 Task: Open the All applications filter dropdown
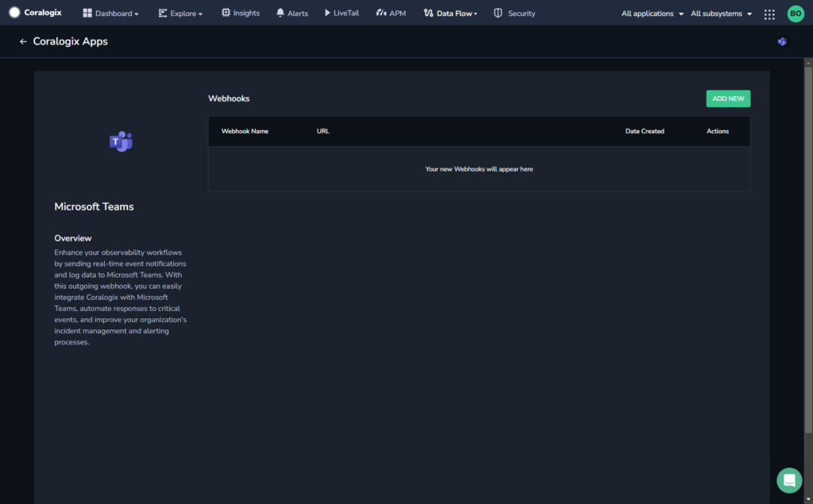click(x=653, y=13)
